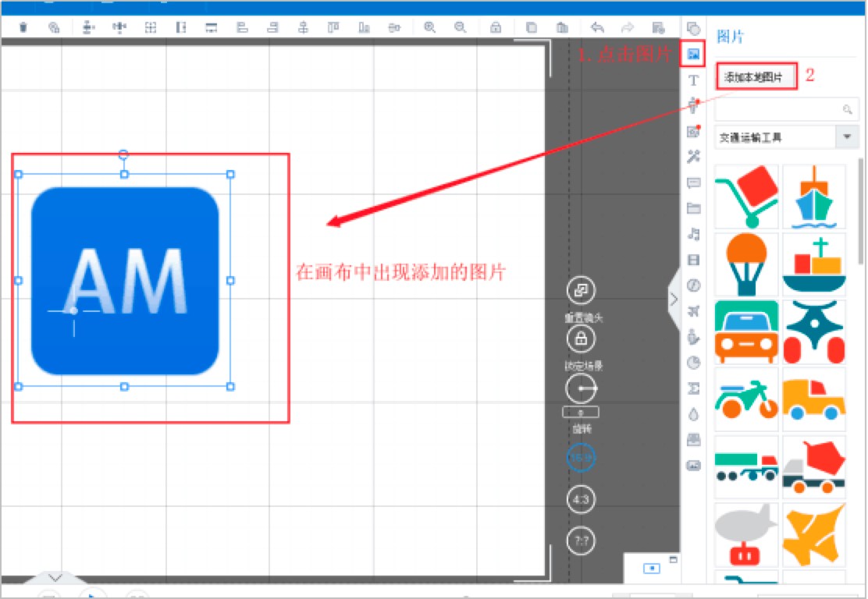Open the water drop icon in sidebar
The height and width of the screenshot is (599, 868).
click(x=693, y=414)
